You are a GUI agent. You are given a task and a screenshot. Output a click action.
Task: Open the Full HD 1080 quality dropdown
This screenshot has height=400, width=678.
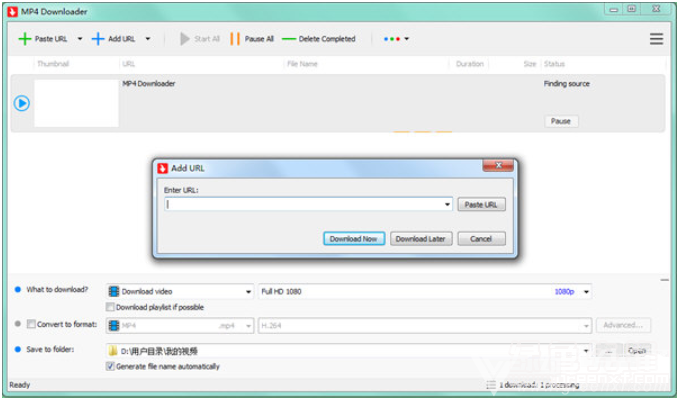(x=586, y=291)
